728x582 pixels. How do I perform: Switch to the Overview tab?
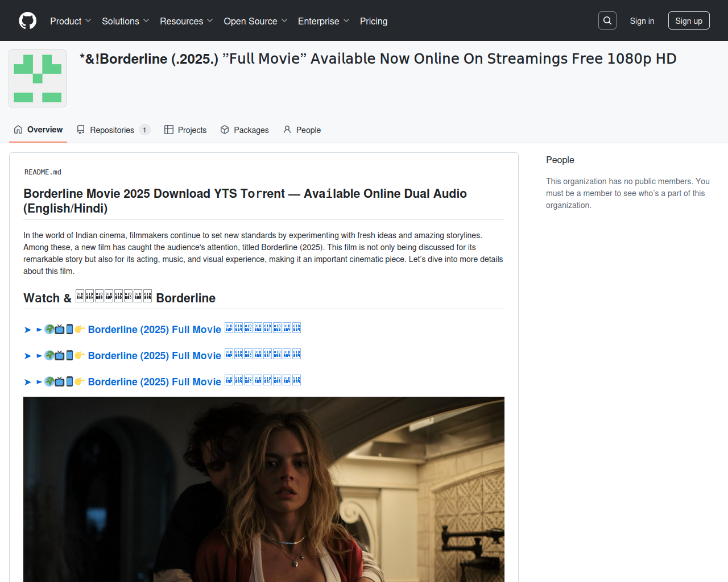coord(38,130)
